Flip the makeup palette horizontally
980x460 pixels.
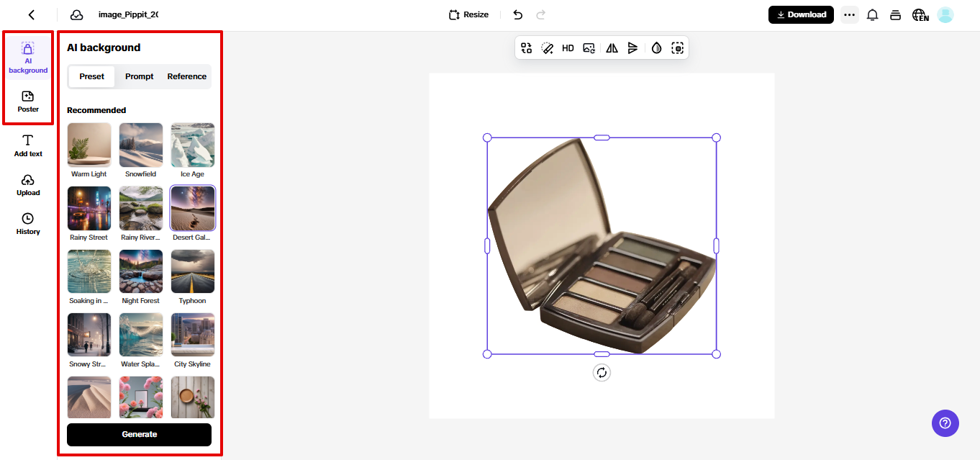point(612,48)
